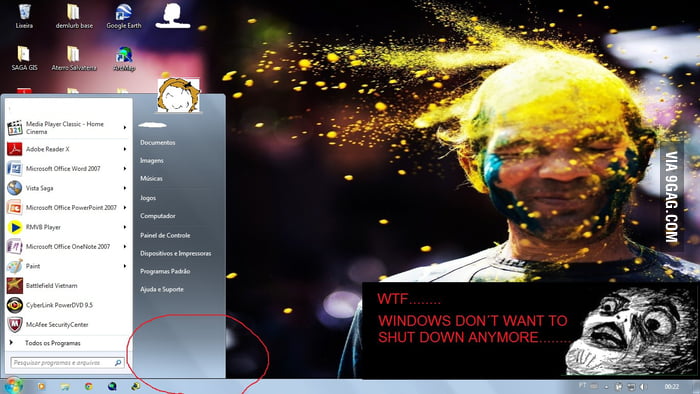Select the SAGA GIS desktop folder
Viewport: 700px width, 394px height.
(24, 58)
